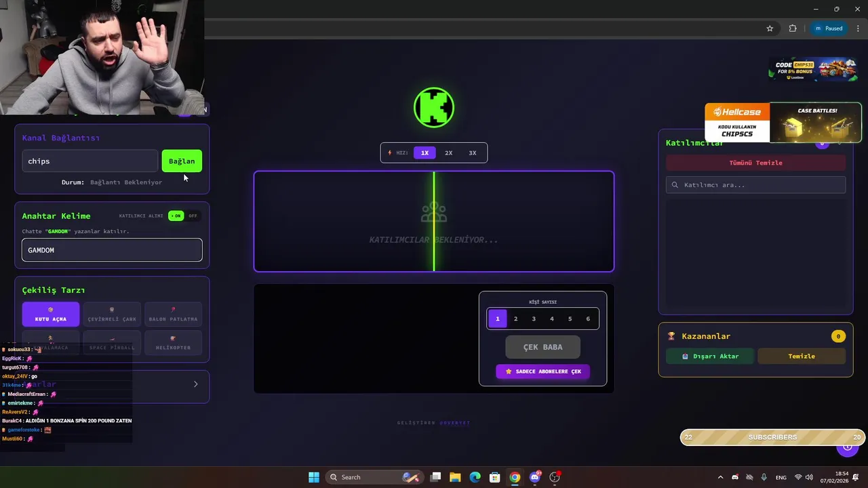The height and width of the screenshot is (488, 868).
Task: Open the ENG language selector
Action: (x=781, y=477)
